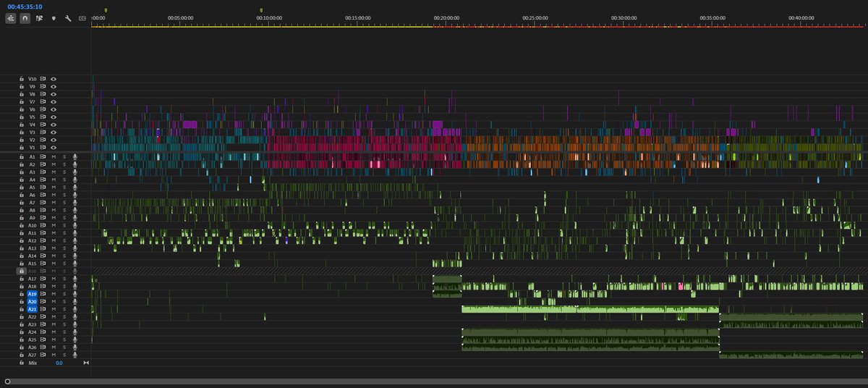Hide track V6 using eye icon
The height and width of the screenshot is (388, 868).
point(54,109)
